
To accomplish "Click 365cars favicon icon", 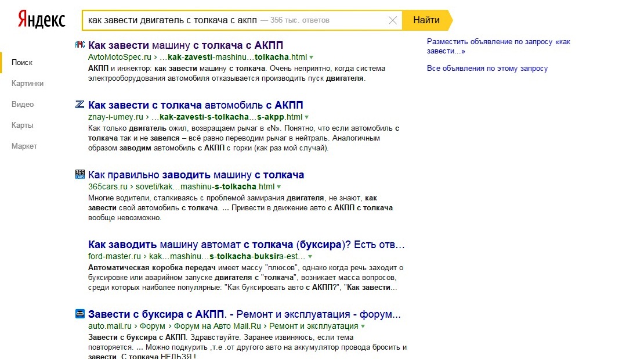I will click(x=80, y=174).
